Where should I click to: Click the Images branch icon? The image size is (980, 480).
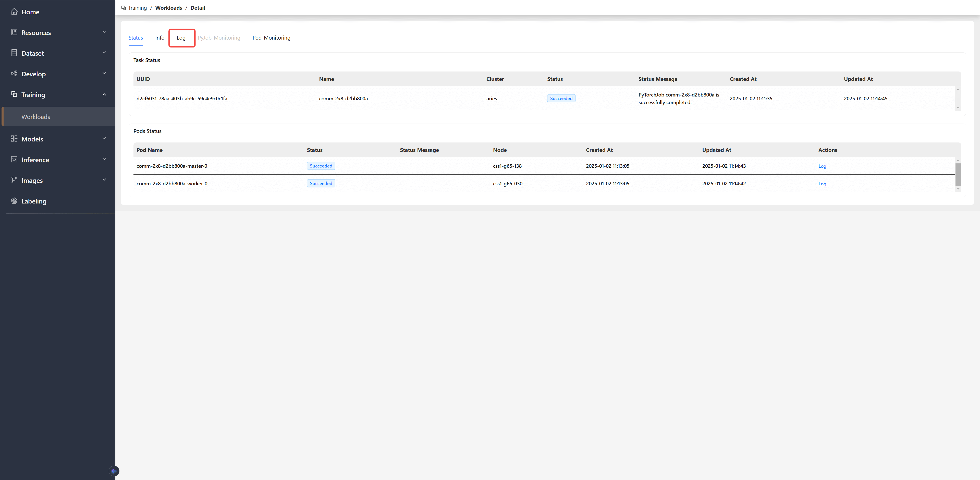click(14, 180)
